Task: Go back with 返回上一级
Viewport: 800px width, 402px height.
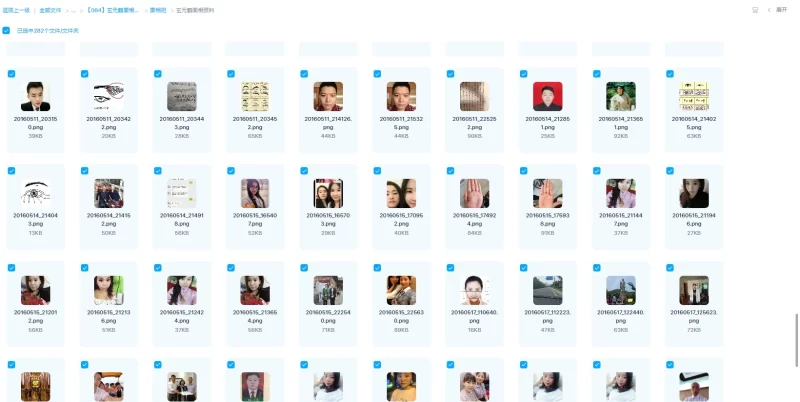Action: (x=15, y=9)
